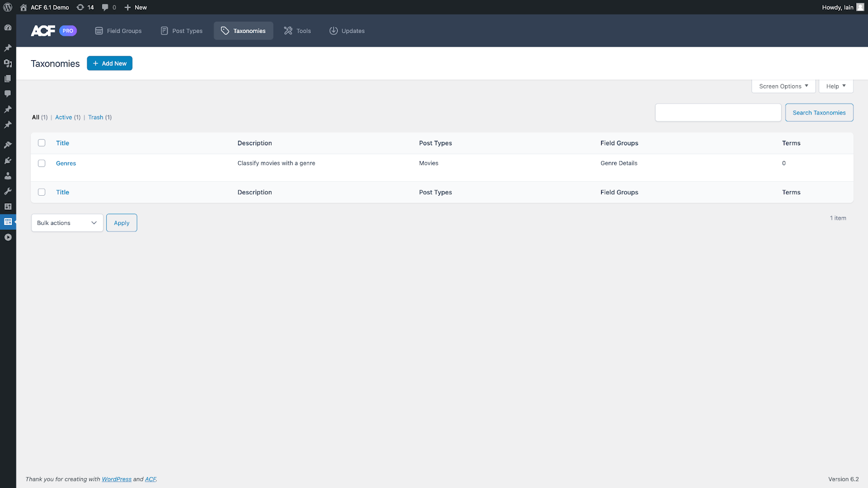Click the Terms column header

pyautogui.click(x=792, y=143)
